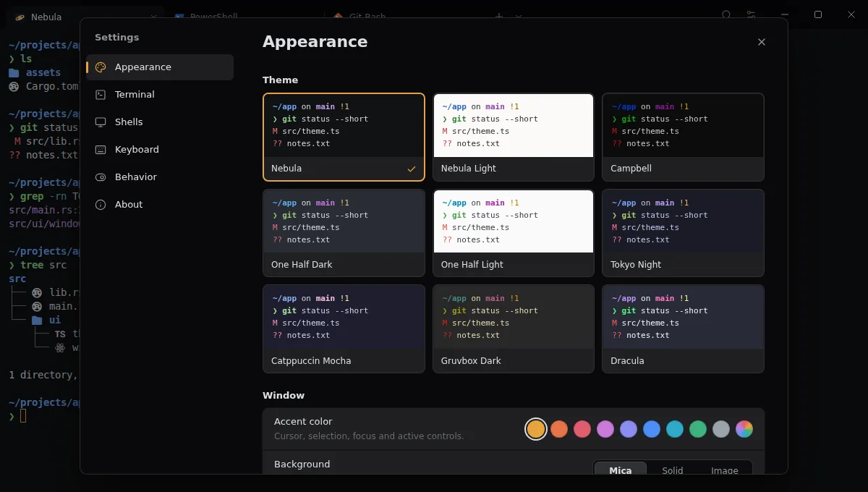868x492 pixels.
Task: Click the '?? notes.txt' line in terminal
Action: 43,155
